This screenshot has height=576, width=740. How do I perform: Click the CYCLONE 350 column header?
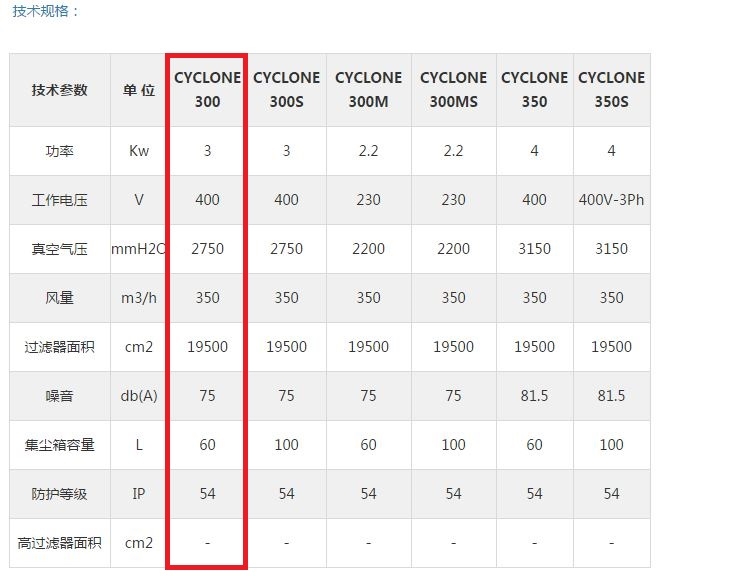click(534, 90)
